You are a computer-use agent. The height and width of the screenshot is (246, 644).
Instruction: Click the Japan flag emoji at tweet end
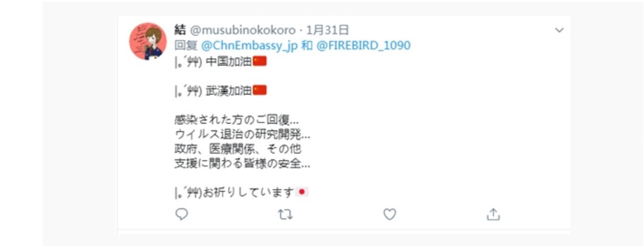coord(302,192)
